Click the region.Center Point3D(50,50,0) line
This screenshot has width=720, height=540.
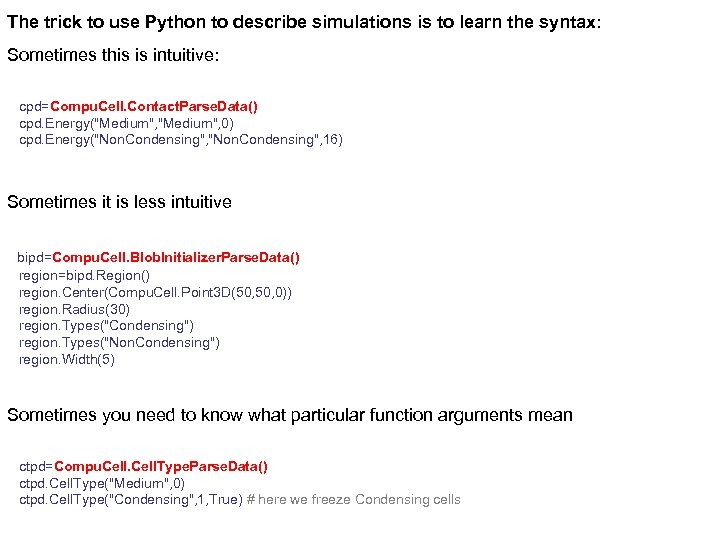click(x=155, y=292)
